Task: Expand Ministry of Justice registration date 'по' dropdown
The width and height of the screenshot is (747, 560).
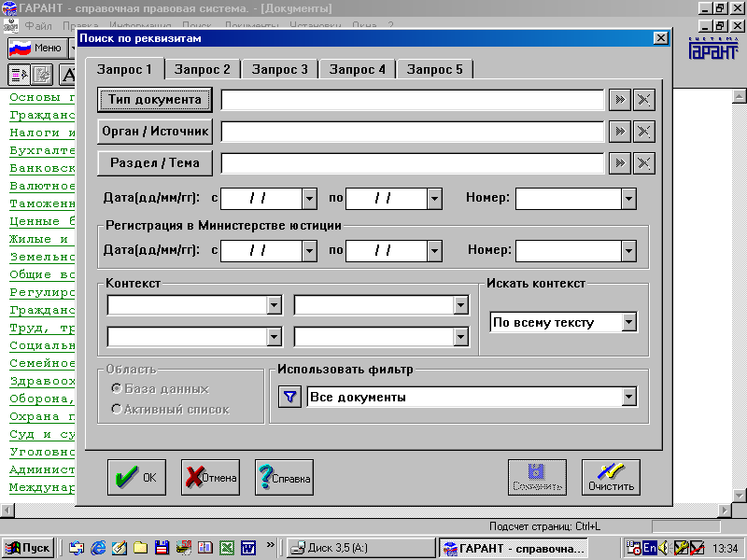Action: (434, 251)
